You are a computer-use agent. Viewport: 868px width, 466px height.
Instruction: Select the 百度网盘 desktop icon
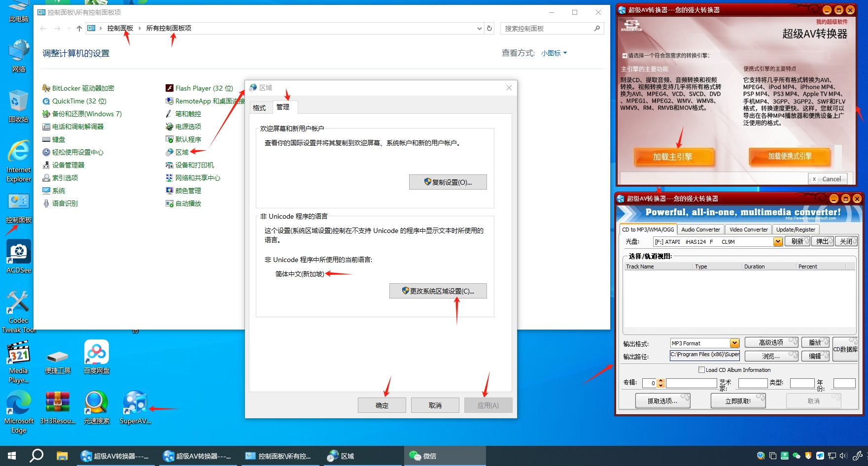(97, 357)
